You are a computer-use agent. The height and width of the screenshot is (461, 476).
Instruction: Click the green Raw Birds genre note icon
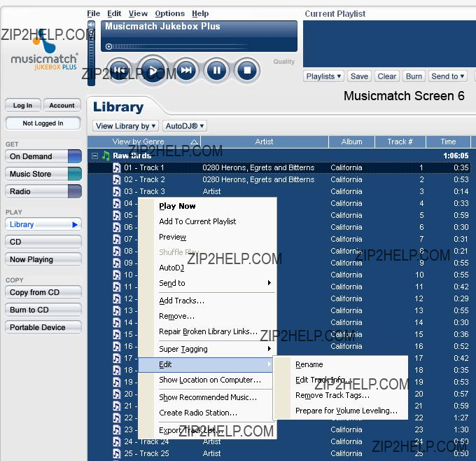106,156
